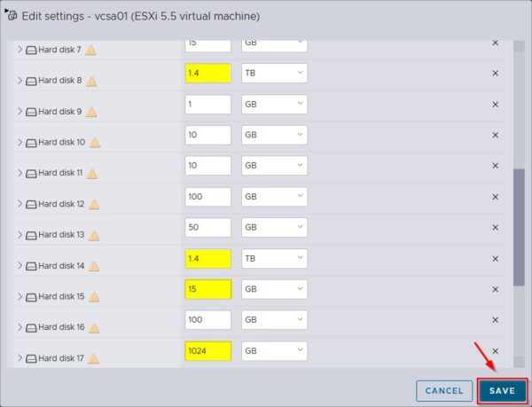This screenshot has height=407, width=532.
Task: Click the warning icon beside Hard disk 8
Action: tap(90, 81)
